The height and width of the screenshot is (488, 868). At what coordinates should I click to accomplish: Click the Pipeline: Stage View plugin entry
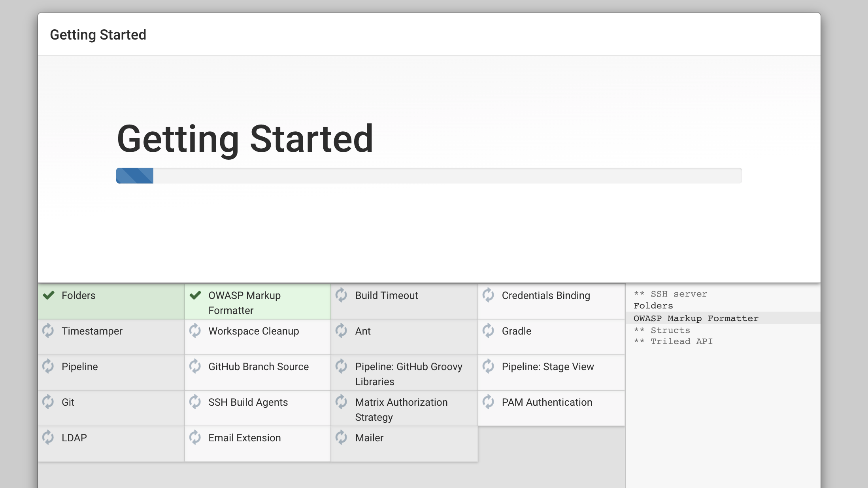548,367
